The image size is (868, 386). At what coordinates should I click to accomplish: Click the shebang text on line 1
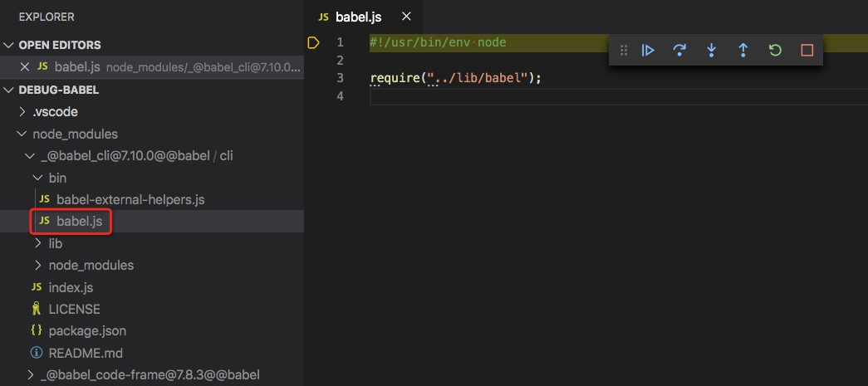coord(438,42)
